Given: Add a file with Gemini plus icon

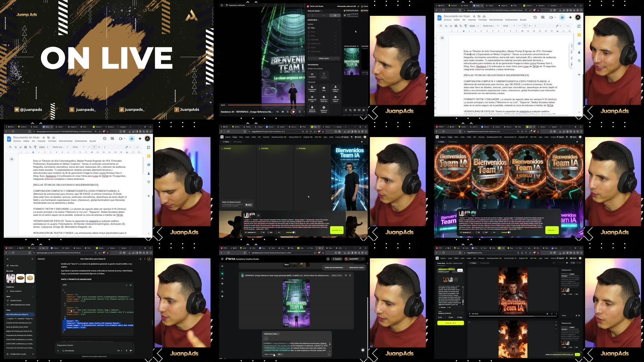Looking at the screenshot, I should point(58,351).
